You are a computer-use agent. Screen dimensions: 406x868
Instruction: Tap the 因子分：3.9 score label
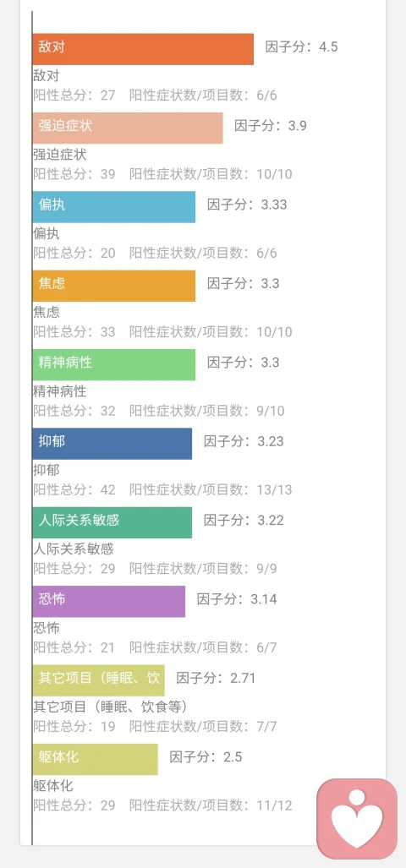point(271,126)
